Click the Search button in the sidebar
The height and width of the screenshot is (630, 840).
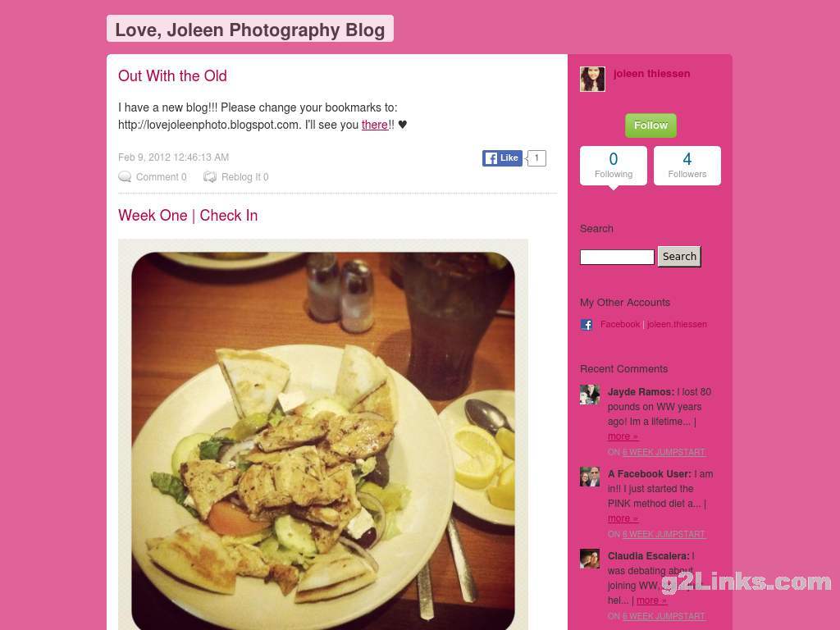[679, 257]
